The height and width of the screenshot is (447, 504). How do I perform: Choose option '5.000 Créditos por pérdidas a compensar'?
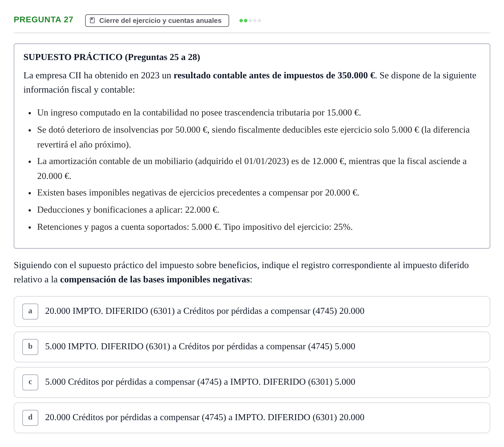point(252,382)
